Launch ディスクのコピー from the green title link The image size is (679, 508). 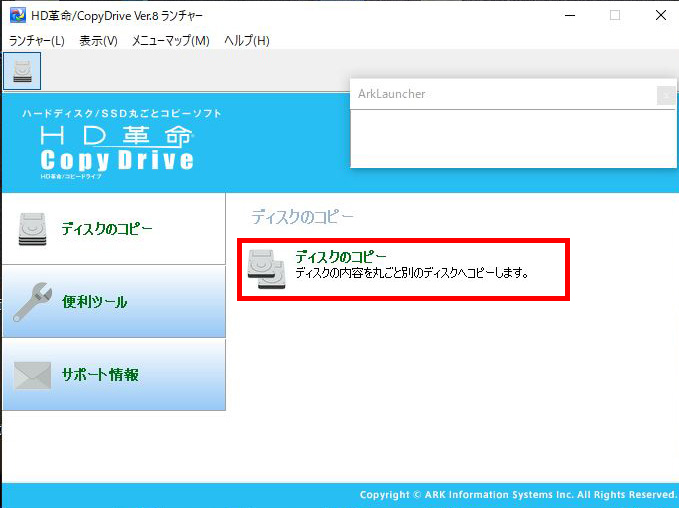pos(340,257)
